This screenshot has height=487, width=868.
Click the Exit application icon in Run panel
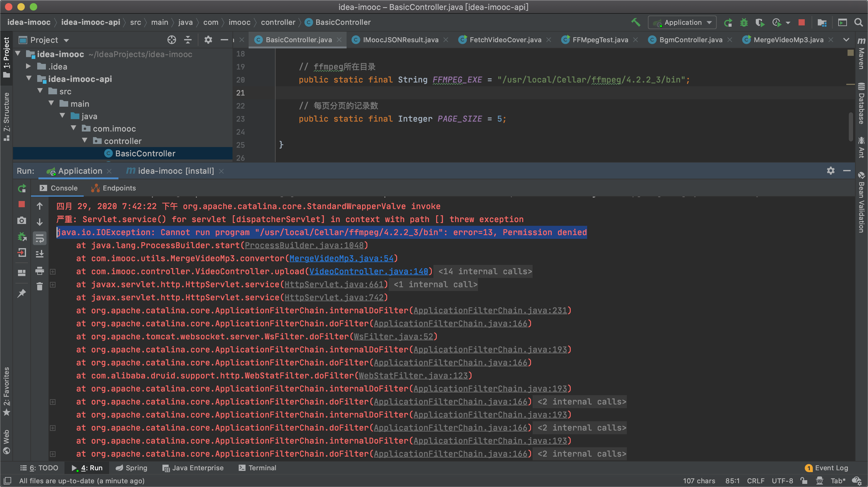click(22, 252)
